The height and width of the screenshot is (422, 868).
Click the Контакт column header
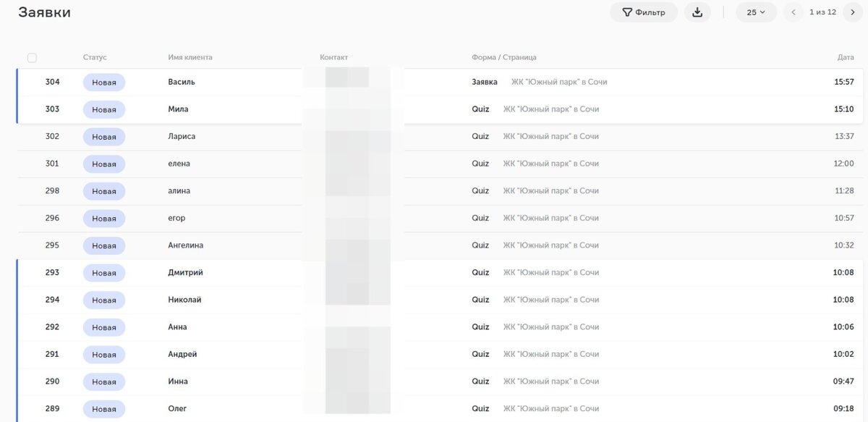click(x=334, y=57)
